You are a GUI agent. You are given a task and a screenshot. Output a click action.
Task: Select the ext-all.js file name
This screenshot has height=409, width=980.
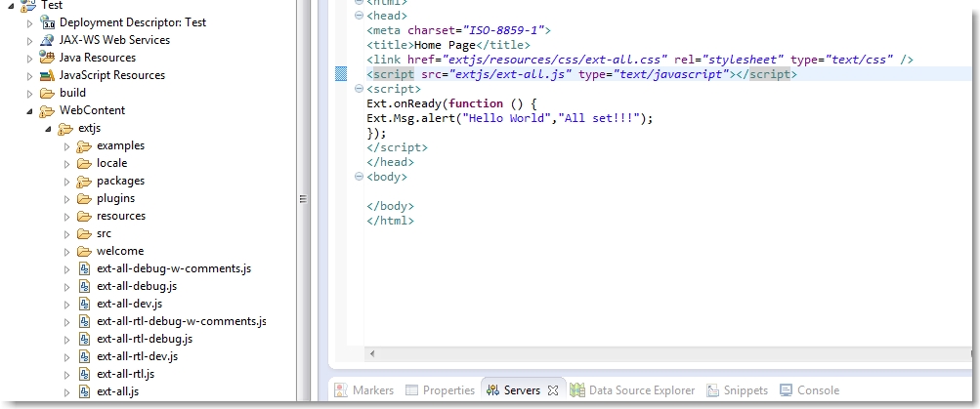click(x=117, y=391)
